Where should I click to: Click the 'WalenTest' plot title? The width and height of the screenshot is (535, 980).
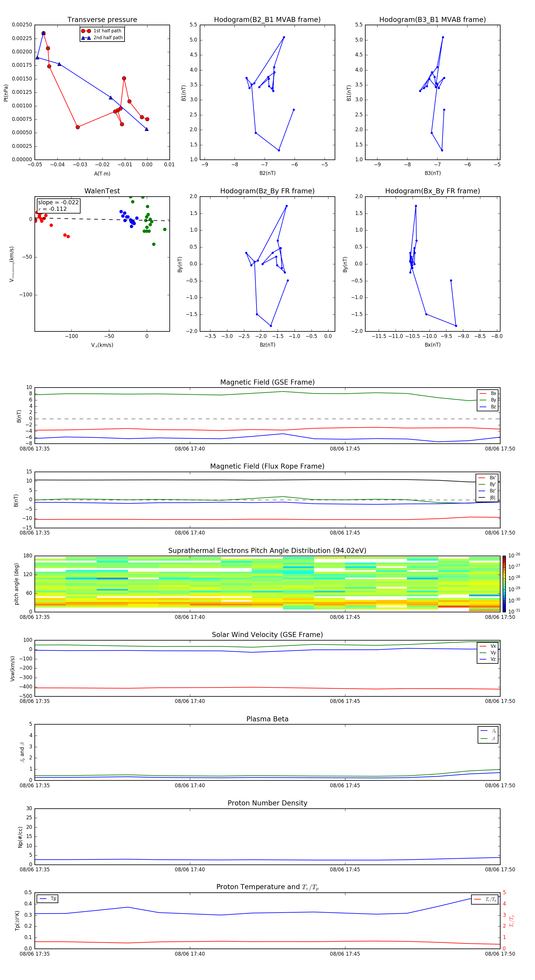pyautogui.click(x=102, y=191)
